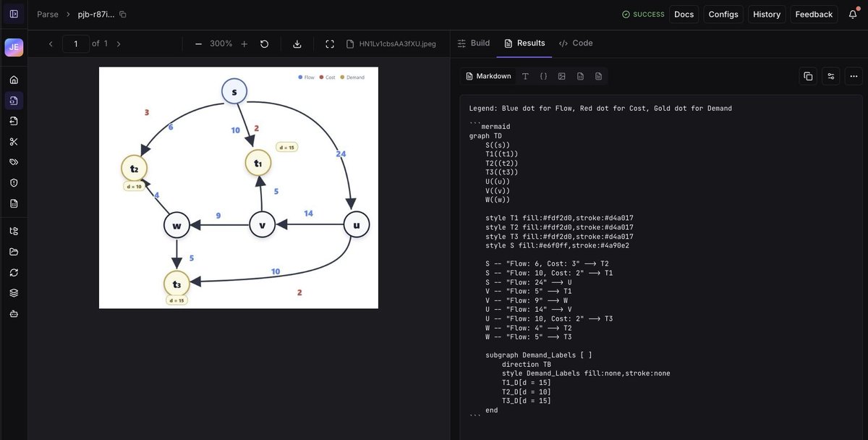Go to next page chevron
Image resolution: width=868 pixels, height=440 pixels.
[x=119, y=43]
